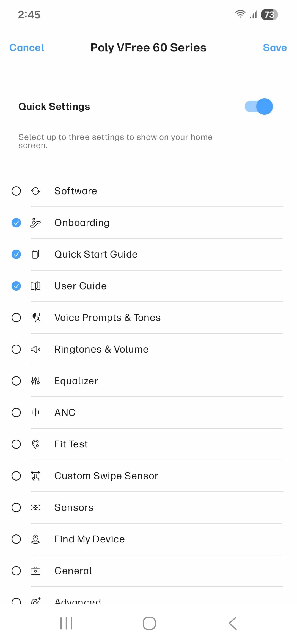Tap the Onboarding hand icon

coord(35,223)
